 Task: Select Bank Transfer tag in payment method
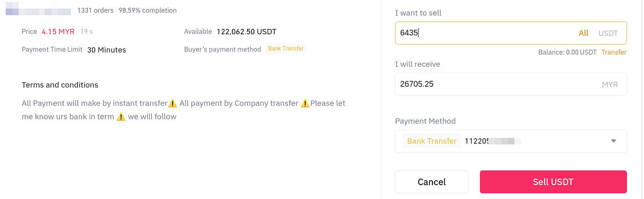[431, 141]
